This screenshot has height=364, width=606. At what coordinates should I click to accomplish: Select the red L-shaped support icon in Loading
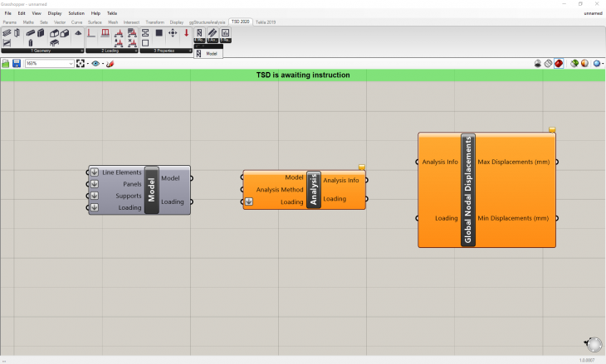(x=91, y=33)
